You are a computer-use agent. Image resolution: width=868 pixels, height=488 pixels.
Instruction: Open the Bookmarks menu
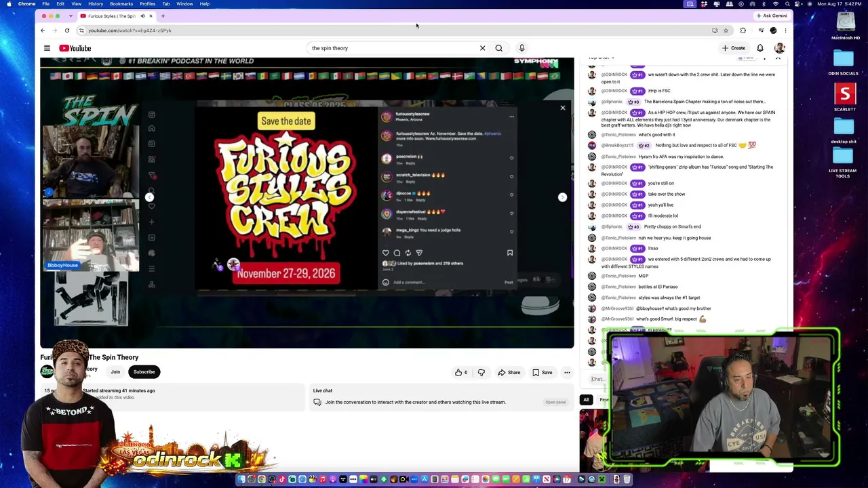coord(121,4)
